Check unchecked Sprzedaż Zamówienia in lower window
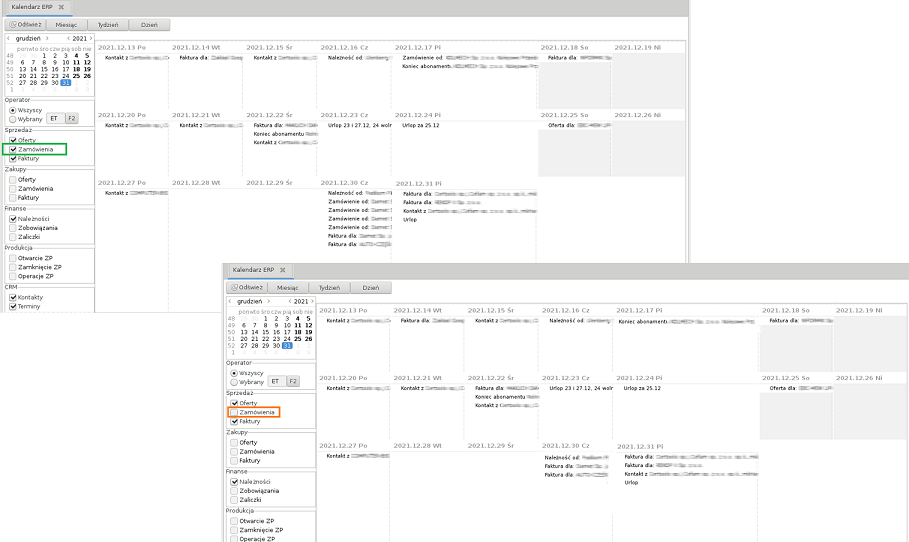This screenshot has height=542, width=909. point(234,413)
